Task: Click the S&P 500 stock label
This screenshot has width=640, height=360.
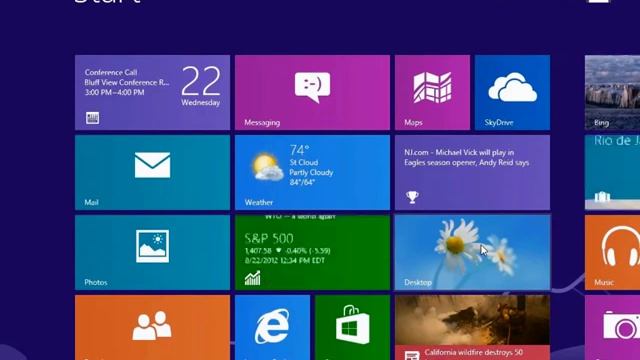Action: [x=269, y=238]
